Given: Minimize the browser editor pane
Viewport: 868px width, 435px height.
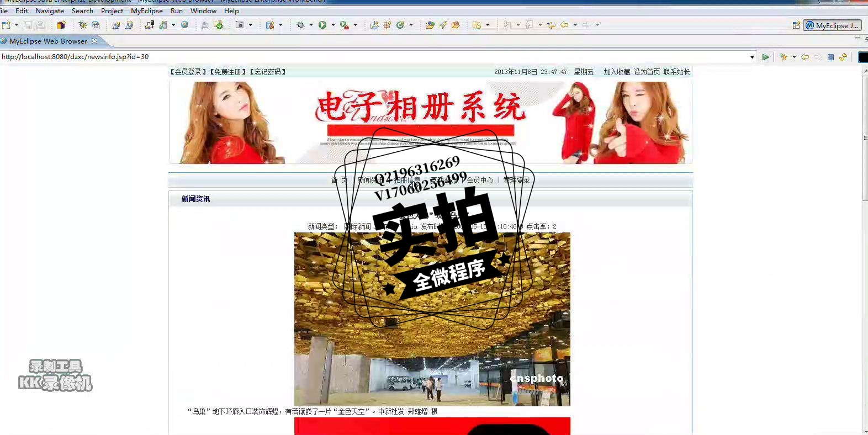Looking at the screenshot, I should click(x=857, y=39).
